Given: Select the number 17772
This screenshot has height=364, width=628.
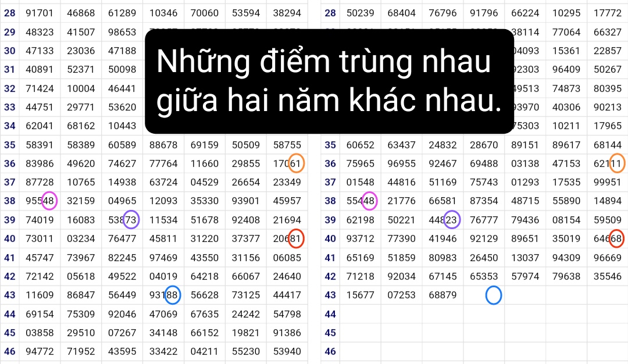Looking at the screenshot, I should point(608,13).
